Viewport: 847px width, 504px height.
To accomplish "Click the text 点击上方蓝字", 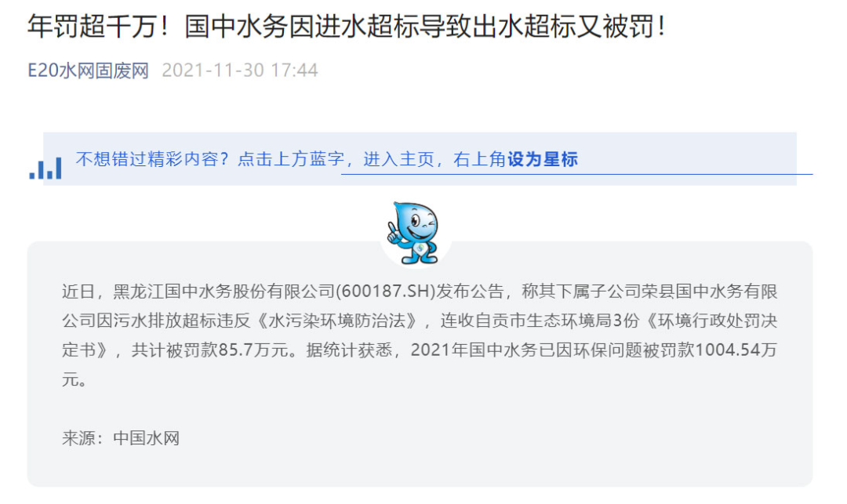I will point(291,159).
